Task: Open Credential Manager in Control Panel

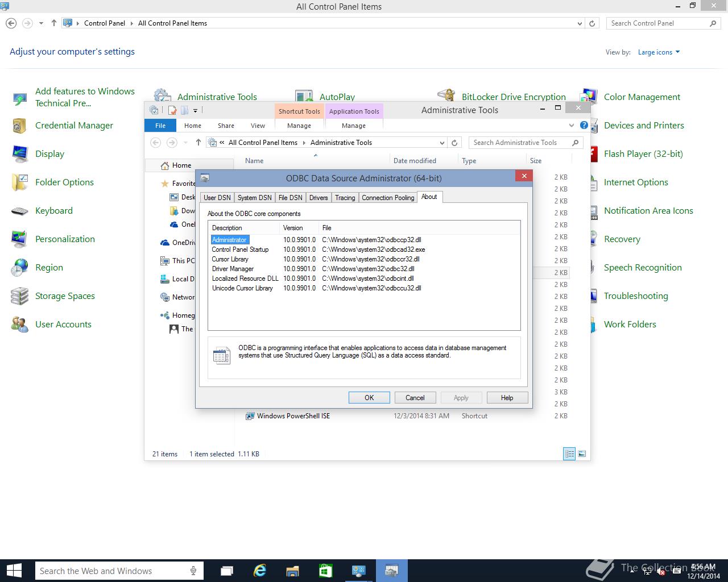Action: coord(74,126)
